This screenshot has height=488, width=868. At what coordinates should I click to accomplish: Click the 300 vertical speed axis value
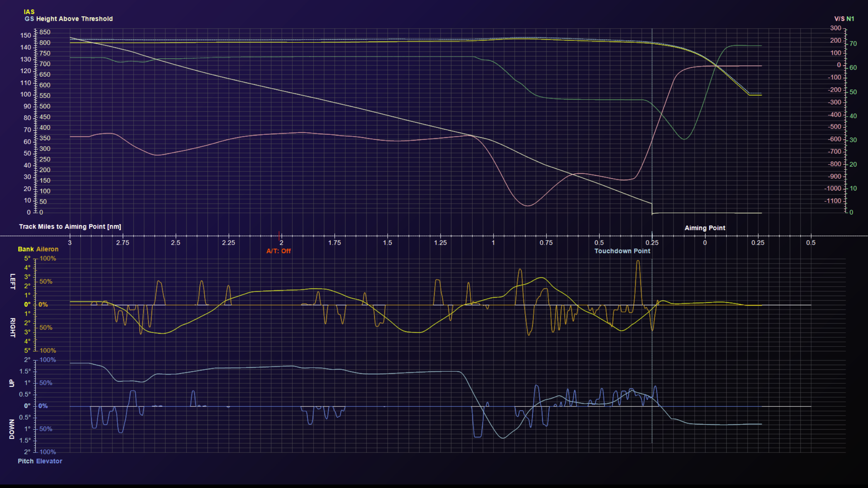pos(836,28)
